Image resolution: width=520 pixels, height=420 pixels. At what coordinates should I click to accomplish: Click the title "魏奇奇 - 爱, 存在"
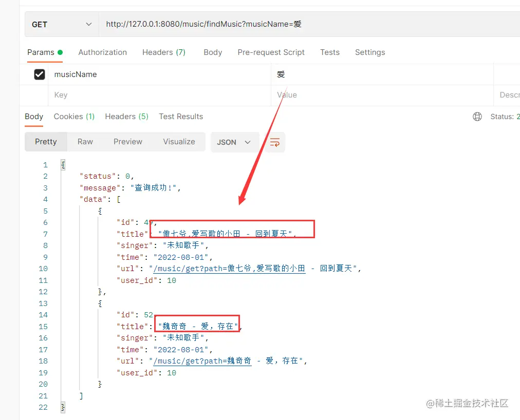(x=198, y=327)
